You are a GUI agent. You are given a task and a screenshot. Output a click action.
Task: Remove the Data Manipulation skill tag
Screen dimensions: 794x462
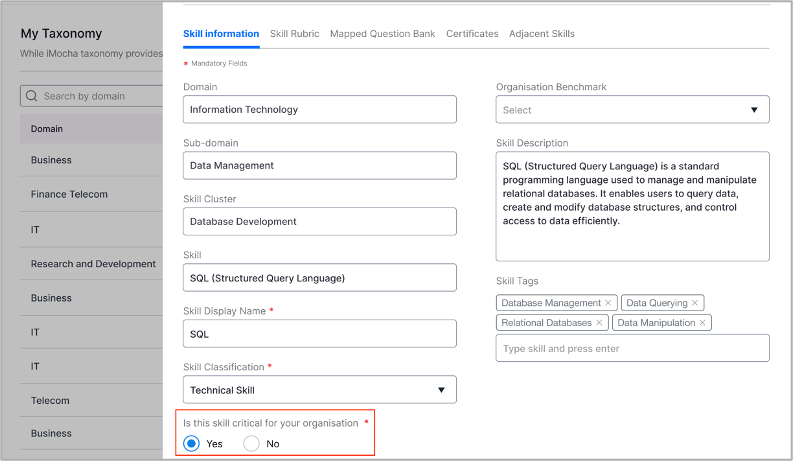(x=702, y=323)
